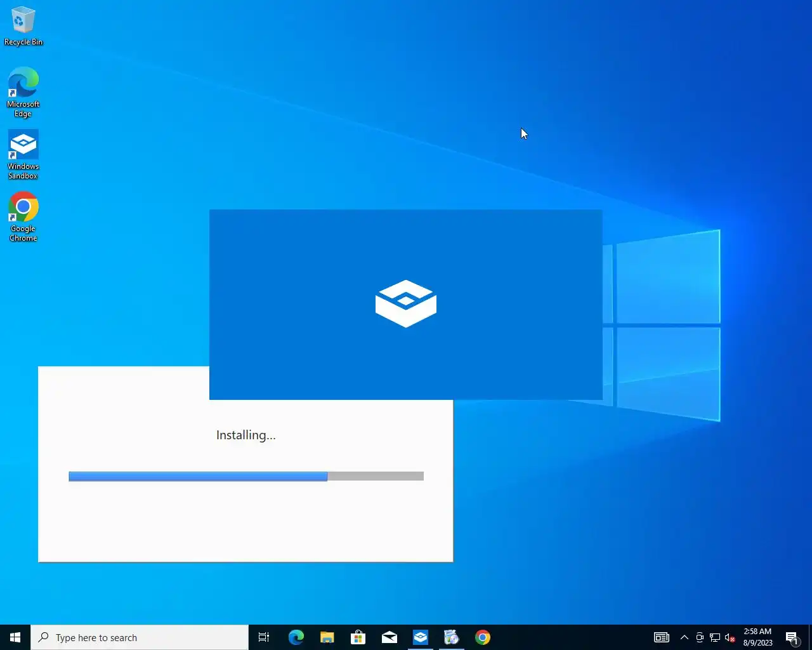
Task: Open the Mail app from the taskbar
Action: point(389,637)
